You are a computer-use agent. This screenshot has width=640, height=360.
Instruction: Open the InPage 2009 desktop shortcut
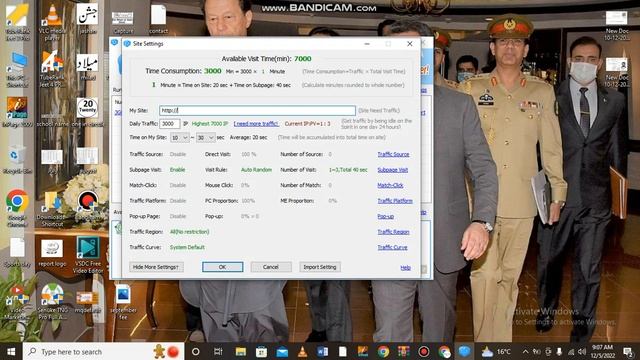(x=17, y=112)
